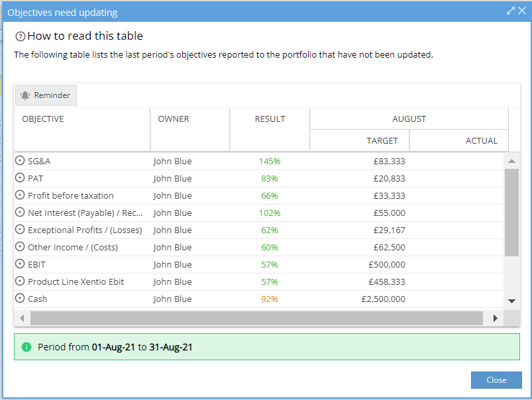The height and width of the screenshot is (400, 532).
Task: Click the target icon beside Profit before taxation
Action: click(x=20, y=195)
